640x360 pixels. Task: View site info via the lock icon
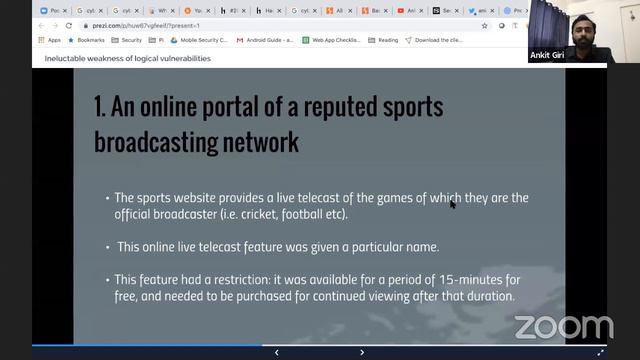coord(85,26)
